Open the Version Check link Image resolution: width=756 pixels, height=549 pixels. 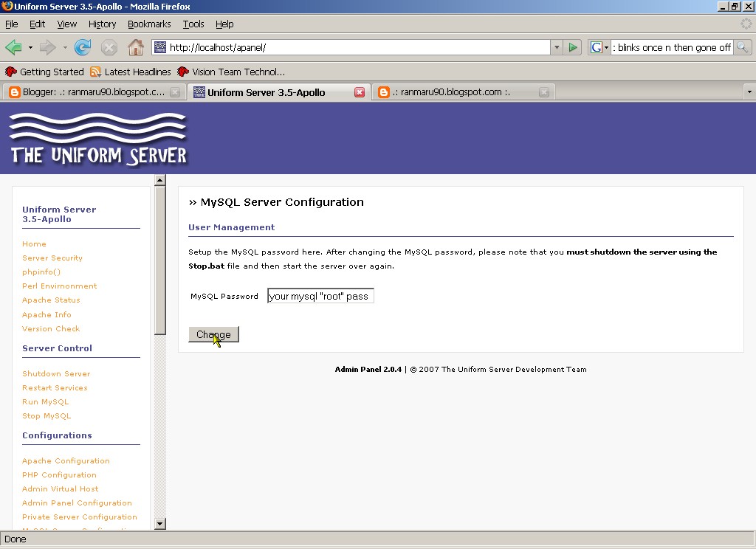click(x=51, y=328)
